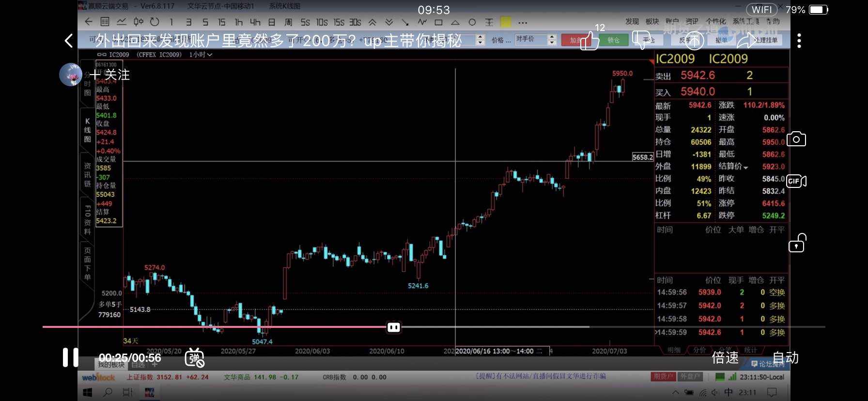Open the 1小时 period dropdown
This screenshot has height=401, width=868.
click(x=201, y=55)
